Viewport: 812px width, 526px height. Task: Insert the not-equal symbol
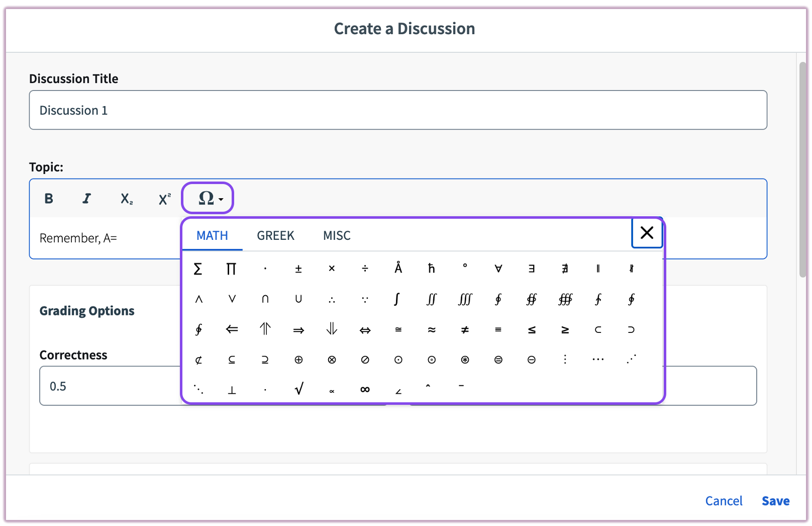tap(465, 329)
